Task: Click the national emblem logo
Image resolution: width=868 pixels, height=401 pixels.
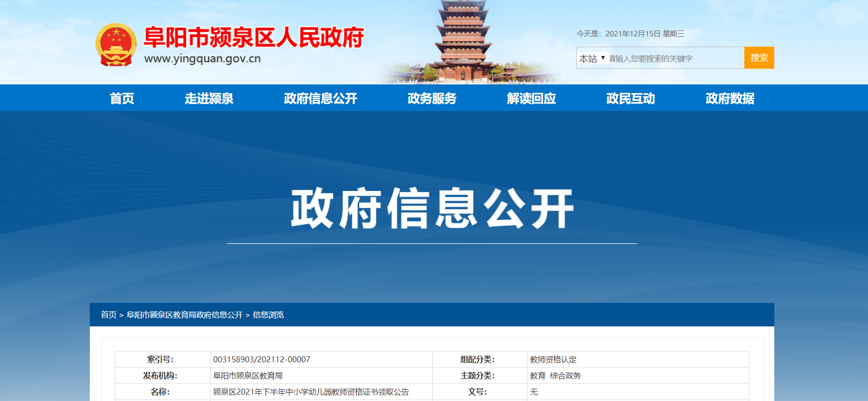Action: click(x=116, y=45)
